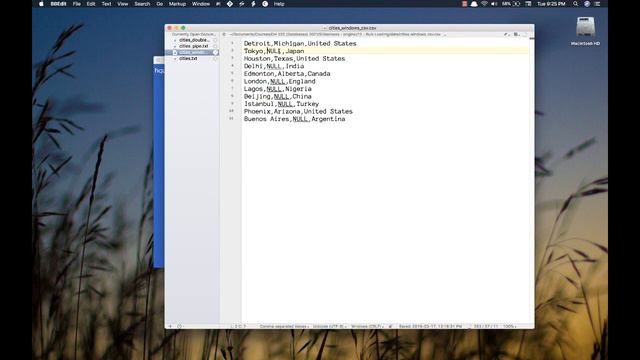The width and height of the screenshot is (640, 360).
Task: Click the document statistics counts in status bar
Action: (x=486, y=326)
